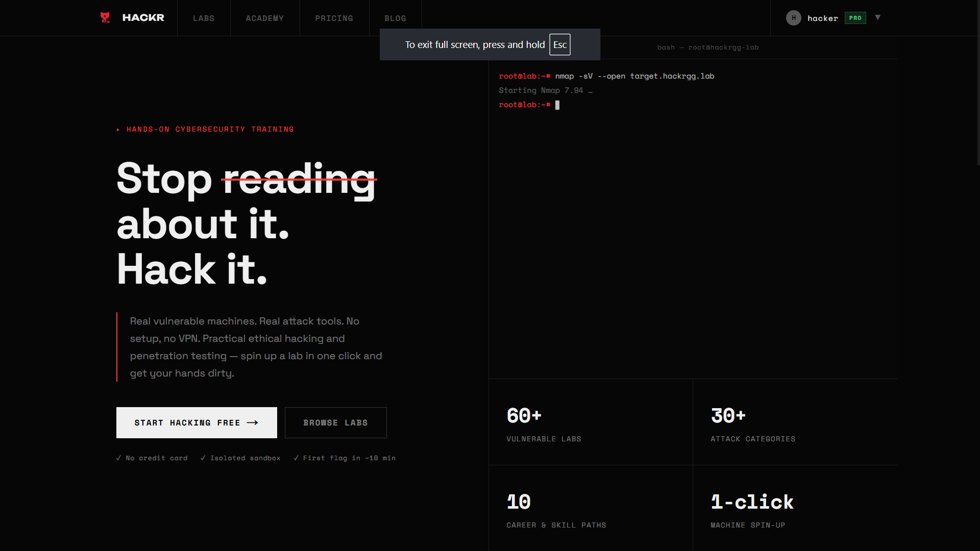Click the HACKR brand name text

(143, 18)
